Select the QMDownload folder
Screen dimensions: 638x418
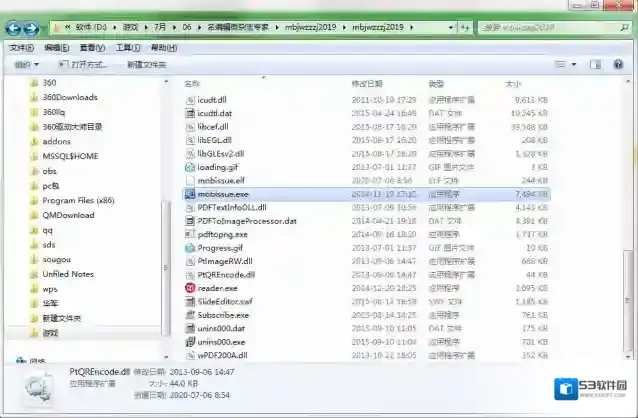pyautogui.click(x=68, y=215)
